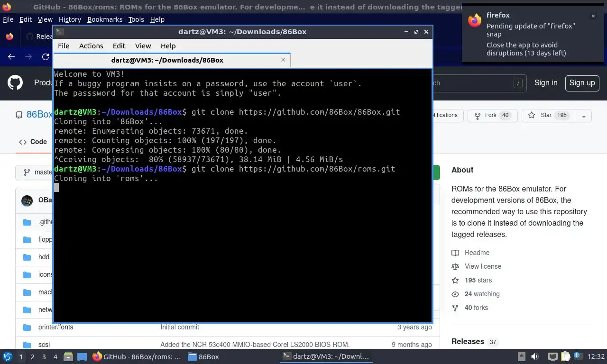
Task: Close the terminal tab dartz@VM3
Action: [x=283, y=60]
